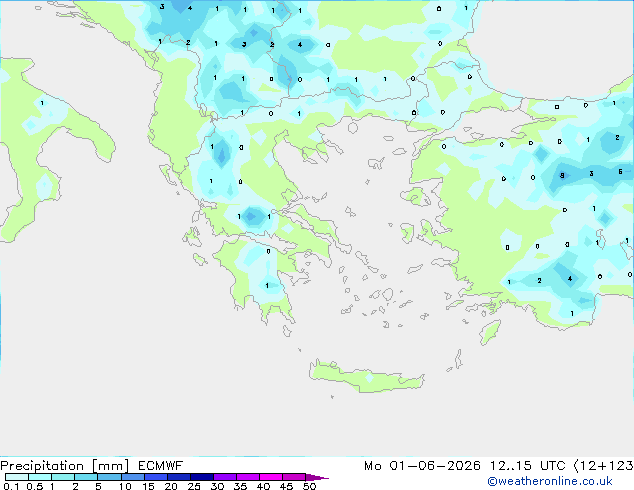This screenshot has width=634, height=490.
Task: Open the weatheronline.co.uk link
Action: pyautogui.click(x=550, y=481)
